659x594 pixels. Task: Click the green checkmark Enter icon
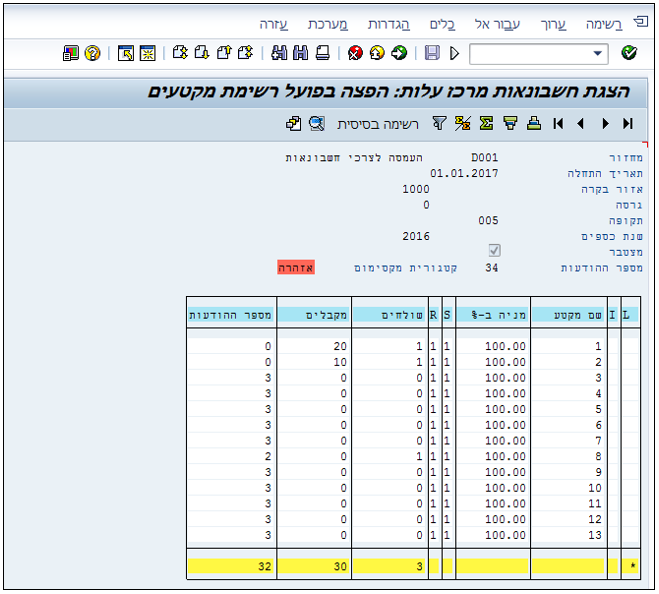[x=629, y=53]
